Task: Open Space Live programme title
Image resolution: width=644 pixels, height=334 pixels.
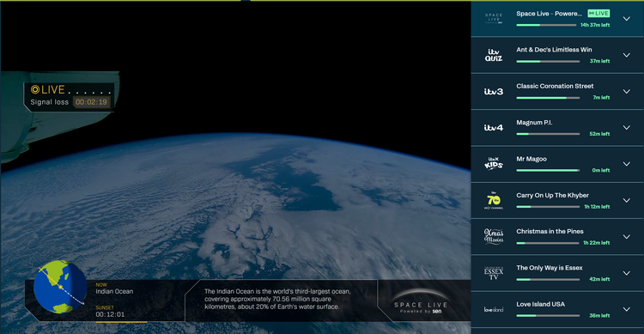Action: (550, 14)
